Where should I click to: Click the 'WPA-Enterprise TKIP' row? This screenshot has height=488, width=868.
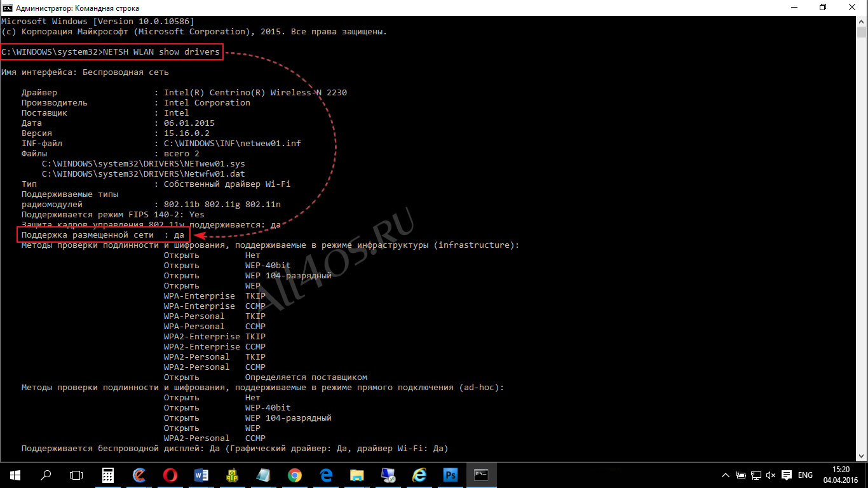coord(215,296)
